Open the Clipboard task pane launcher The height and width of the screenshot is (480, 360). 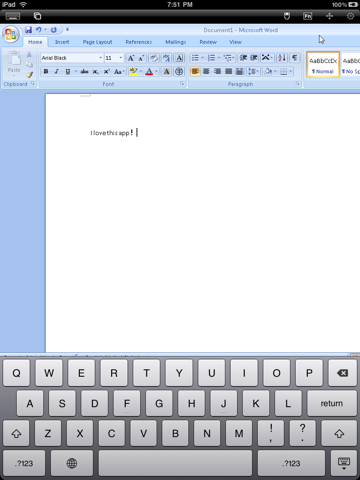click(x=33, y=84)
